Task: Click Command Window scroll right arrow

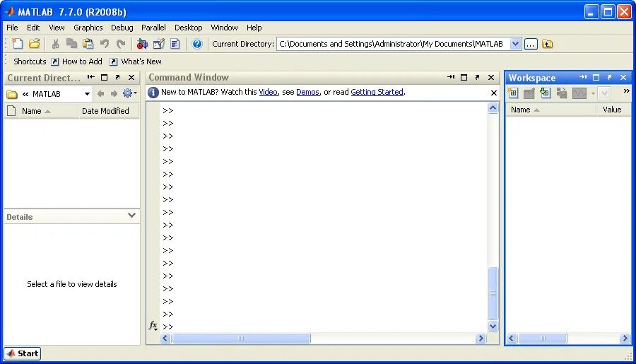Action: pyautogui.click(x=481, y=338)
